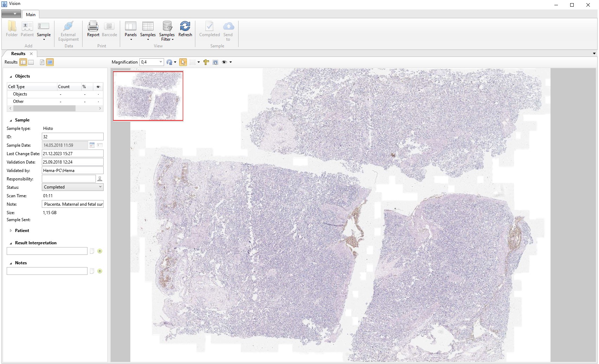Toggle the image view mode button
599x364 pixels.
[50, 62]
